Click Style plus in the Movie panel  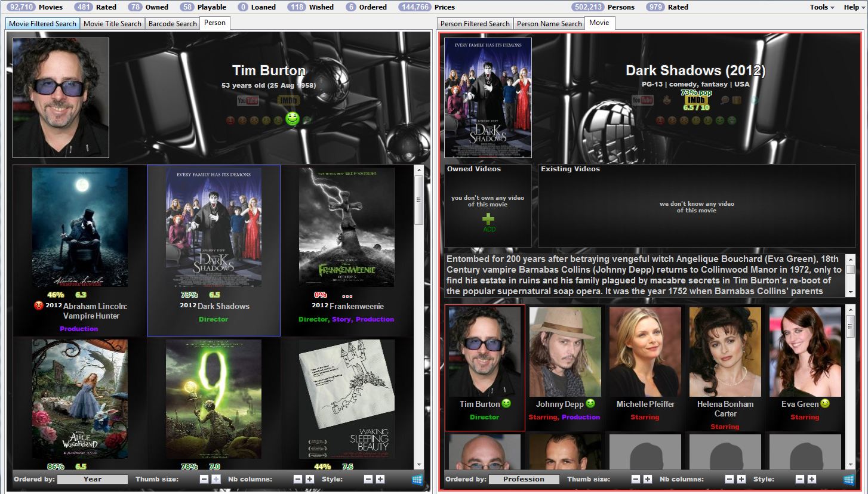point(812,479)
